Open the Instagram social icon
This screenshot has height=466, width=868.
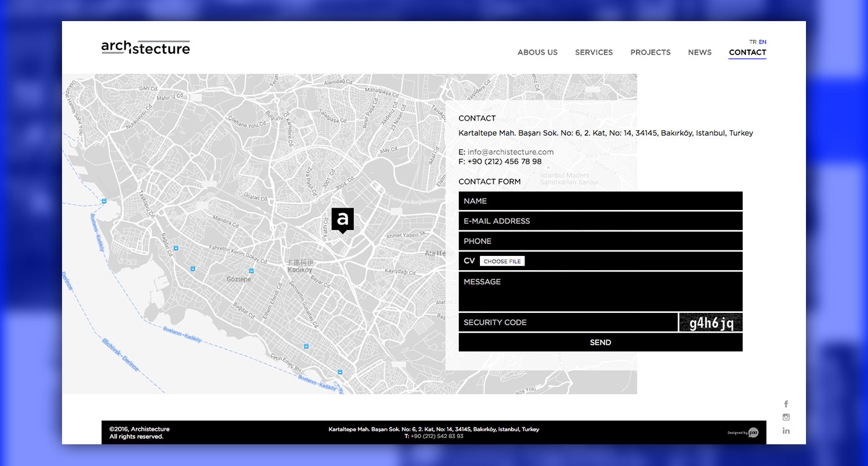click(x=786, y=417)
